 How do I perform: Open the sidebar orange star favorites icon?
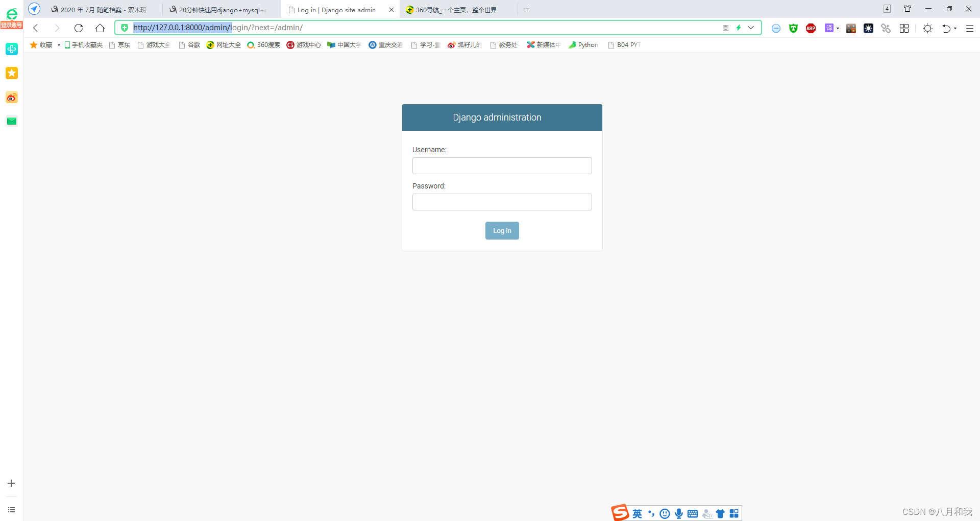tap(12, 73)
